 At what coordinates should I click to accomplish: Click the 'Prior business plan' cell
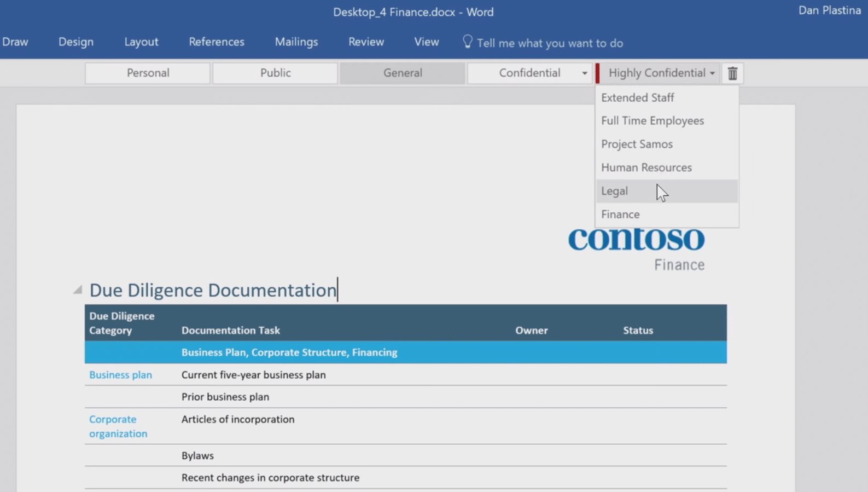pyautogui.click(x=225, y=397)
